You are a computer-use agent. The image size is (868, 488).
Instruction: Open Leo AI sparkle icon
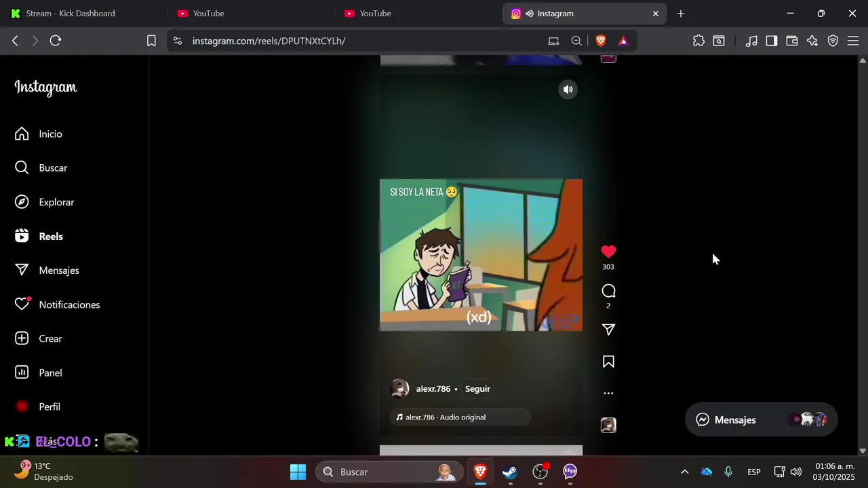coord(812,41)
